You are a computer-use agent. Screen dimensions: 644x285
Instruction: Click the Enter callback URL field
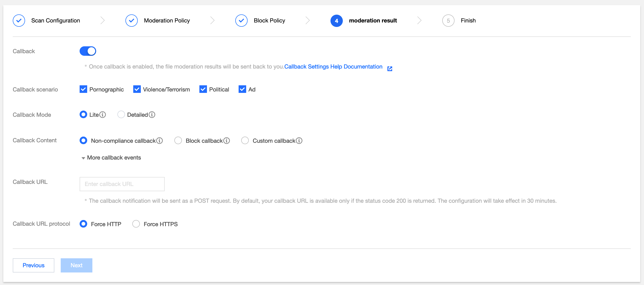122,184
